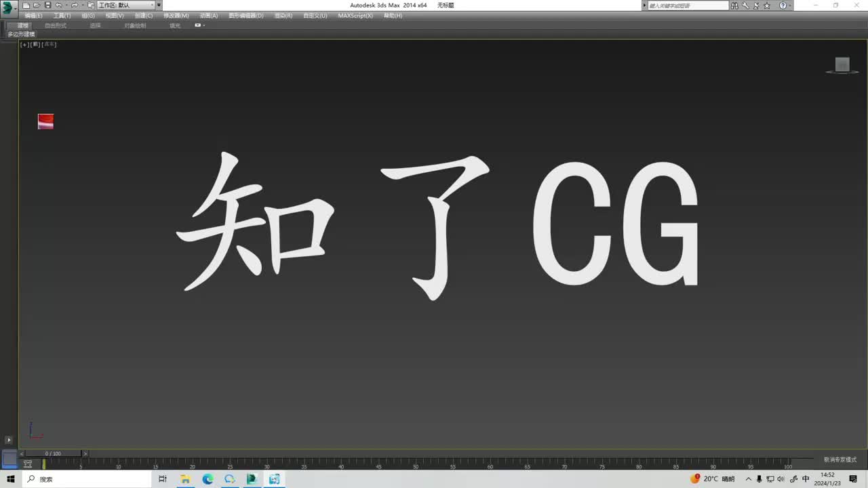Open the 动画(A) menu
This screenshot has height=488, width=868.
point(209,16)
